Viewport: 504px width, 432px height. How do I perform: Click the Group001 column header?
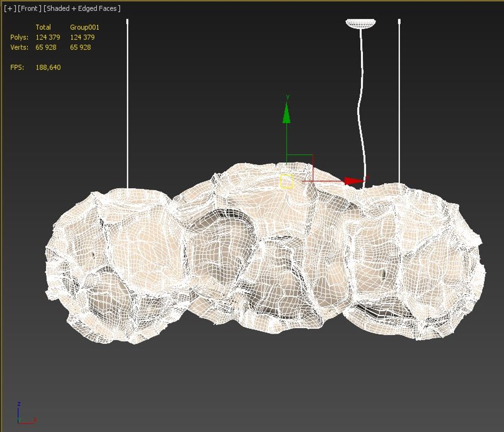[84, 27]
